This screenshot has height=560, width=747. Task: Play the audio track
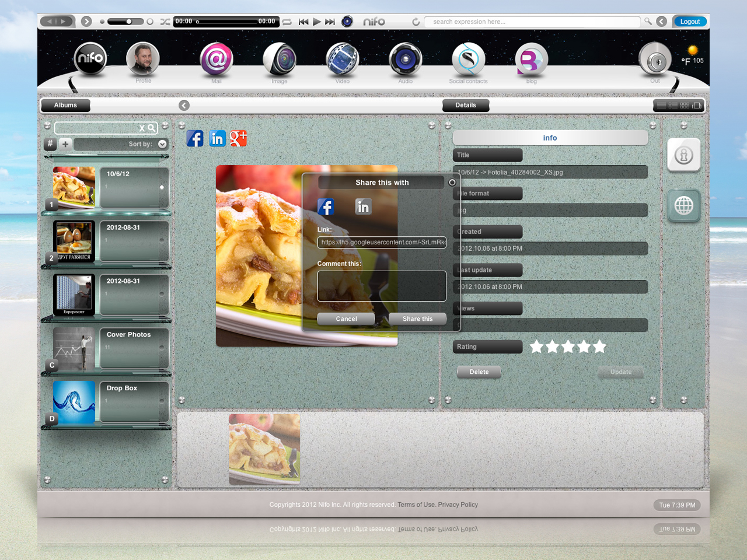point(317,22)
